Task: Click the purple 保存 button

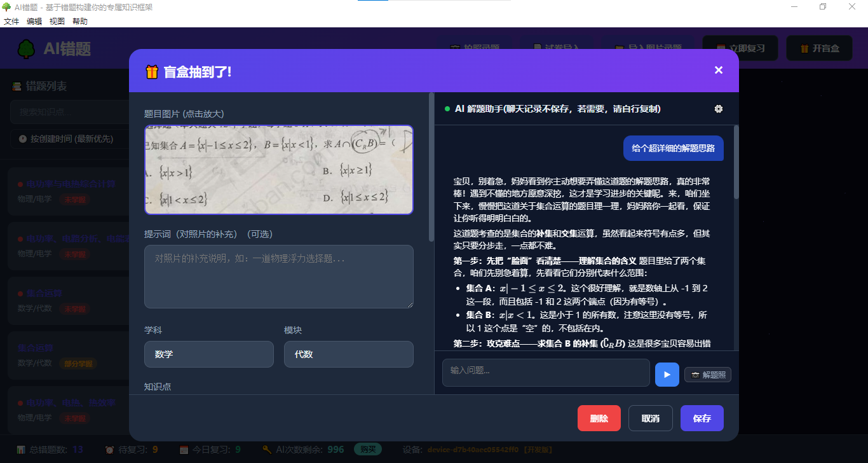Action: click(702, 418)
